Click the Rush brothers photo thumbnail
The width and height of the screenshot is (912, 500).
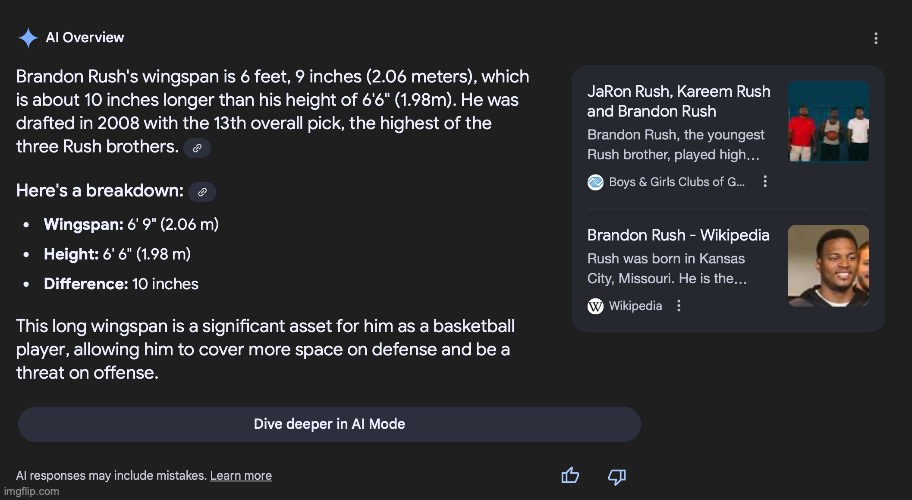(828, 121)
